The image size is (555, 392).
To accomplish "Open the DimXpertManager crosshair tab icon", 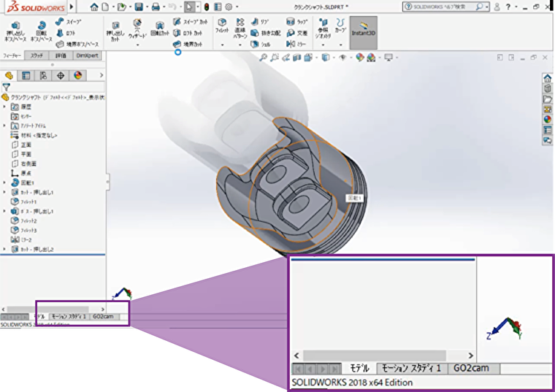I will [x=61, y=75].
